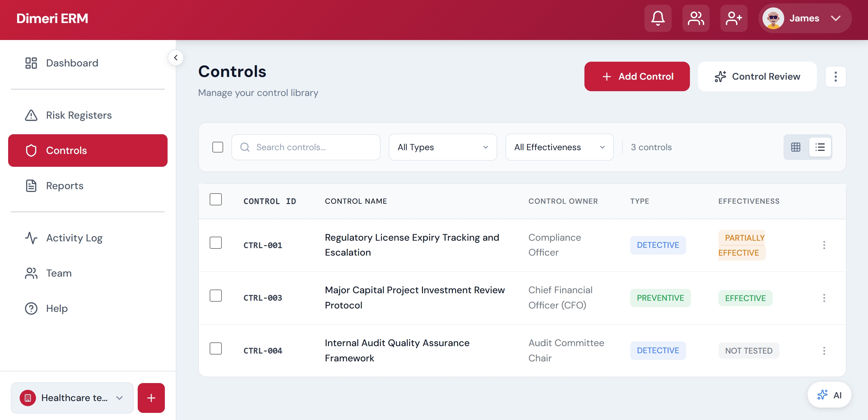Switch to list view icon
The width and height of the screenshot is (868, 420).
pyautogui.click(x=820, y=147)
